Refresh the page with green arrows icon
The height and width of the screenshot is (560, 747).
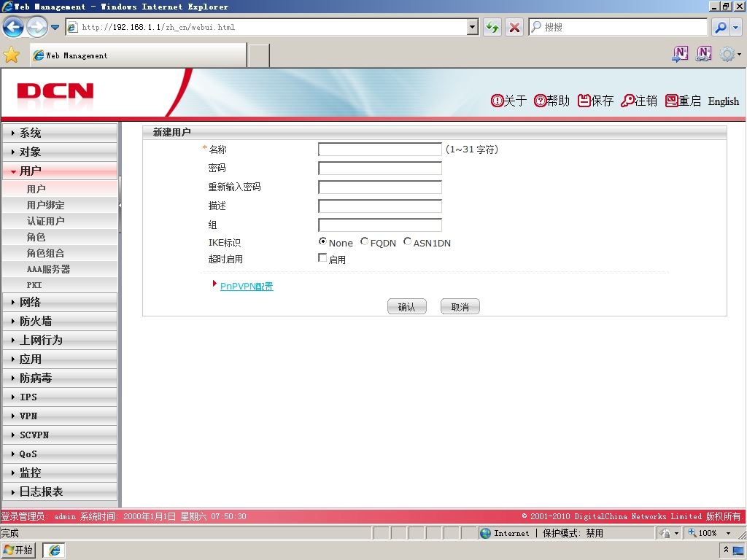(492, 27)
